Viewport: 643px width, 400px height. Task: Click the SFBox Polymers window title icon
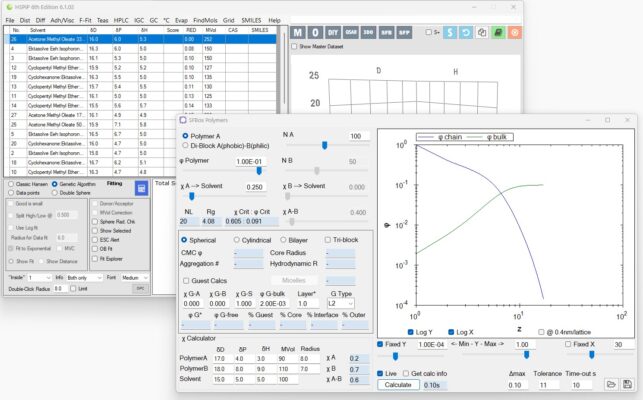click(x=183, y=120)
